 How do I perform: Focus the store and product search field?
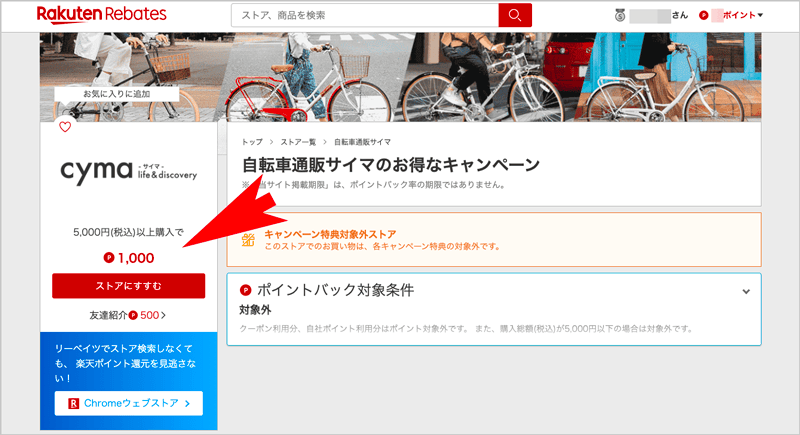(365, 15)
